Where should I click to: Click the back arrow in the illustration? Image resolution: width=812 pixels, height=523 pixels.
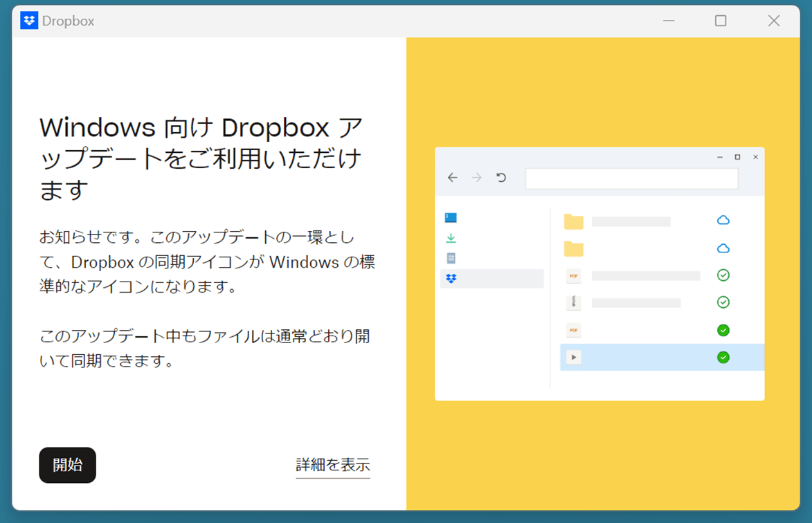[452, 178]
